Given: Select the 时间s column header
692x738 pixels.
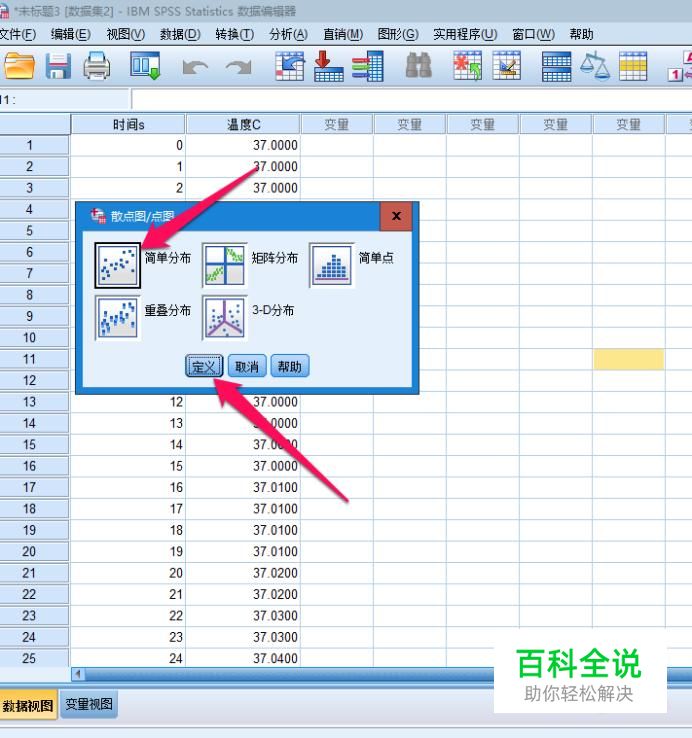Looking at the screenshot, I should click(128, 125).
